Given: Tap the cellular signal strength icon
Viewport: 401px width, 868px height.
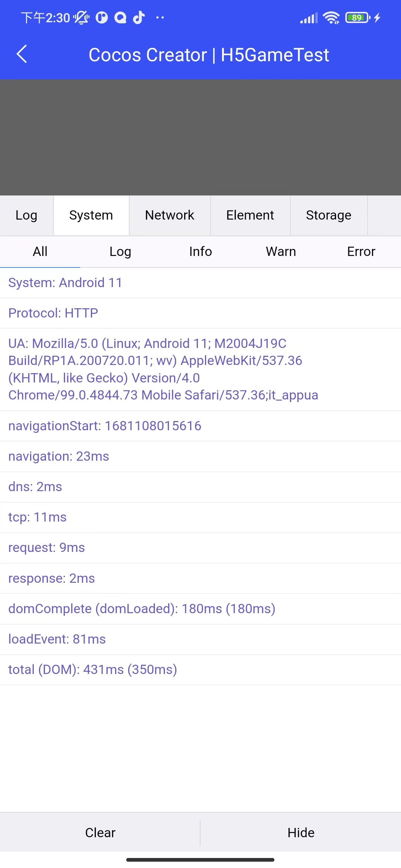Looking at the screenshot, I should (x=309, y=17).
